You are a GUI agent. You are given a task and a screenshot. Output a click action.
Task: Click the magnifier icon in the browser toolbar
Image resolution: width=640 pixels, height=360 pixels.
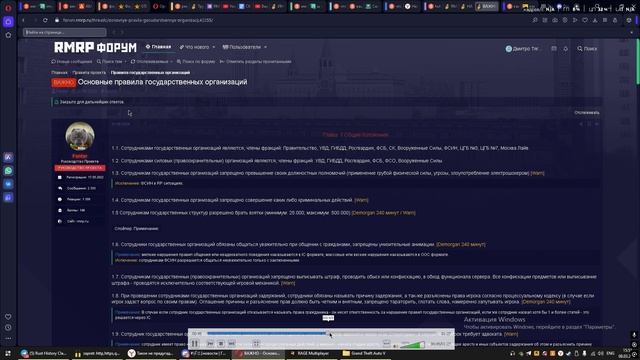pyautogui.click(x=535, y=20)
